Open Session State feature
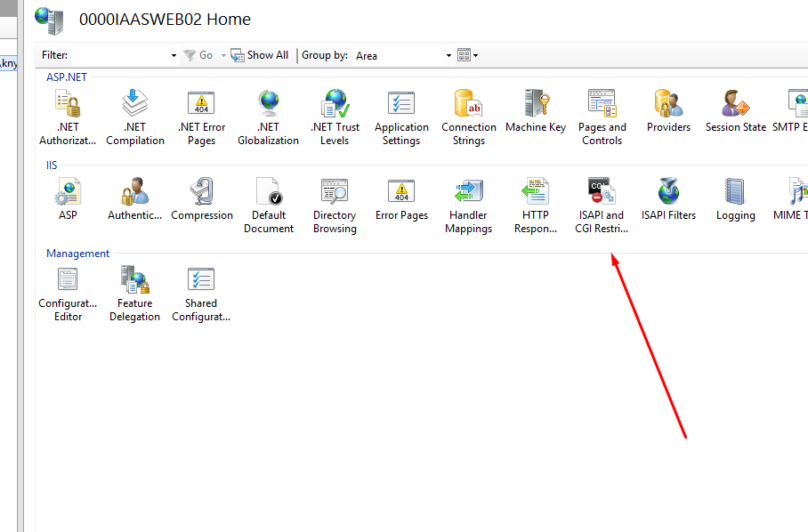The height and width of the screenshot is (532, 808). 735,111
